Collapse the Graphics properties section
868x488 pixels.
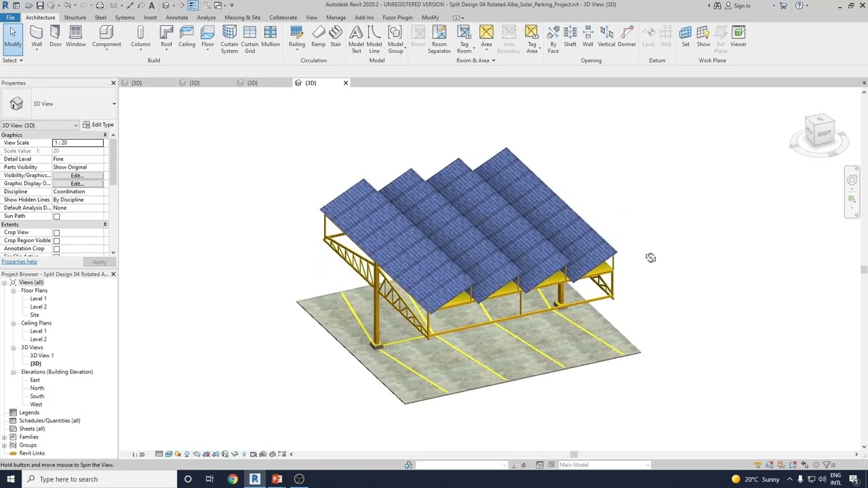[x=105, y=135]
